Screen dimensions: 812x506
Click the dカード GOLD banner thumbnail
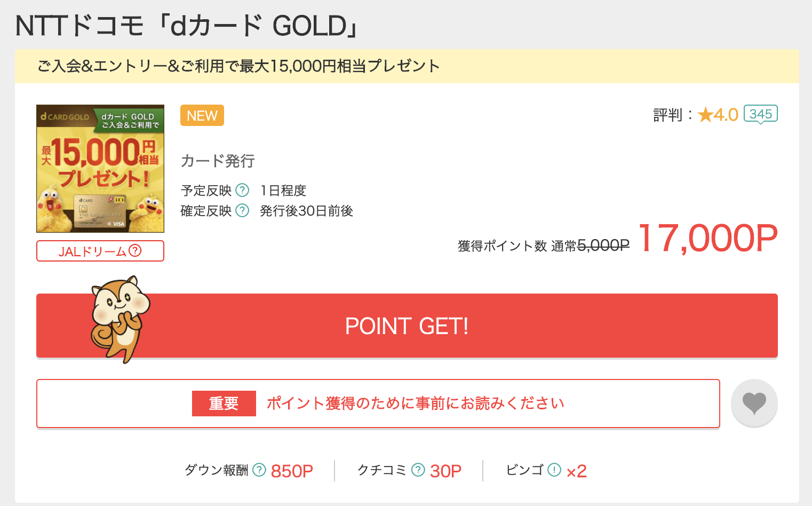(x=100, y=169)
